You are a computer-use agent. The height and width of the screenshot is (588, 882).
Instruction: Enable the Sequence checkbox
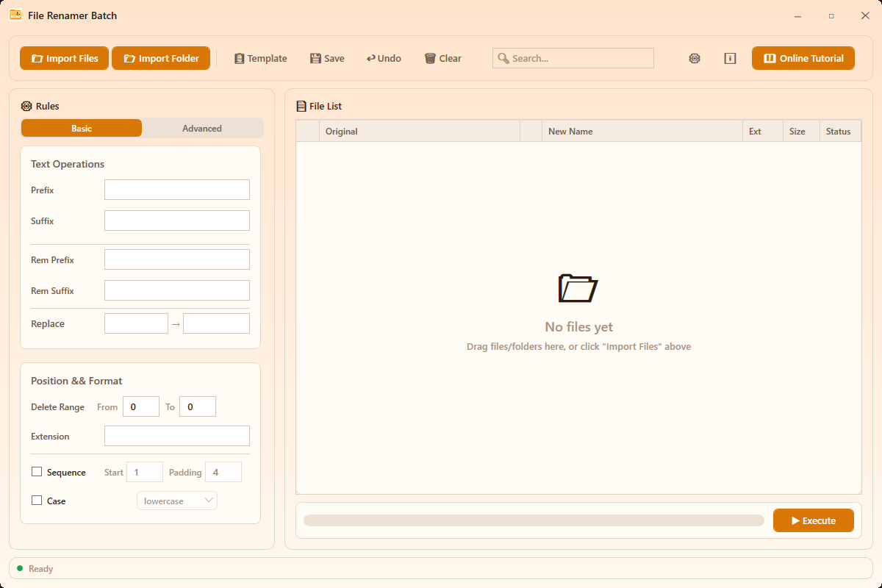pyautogui.click(x=37, y=472)
